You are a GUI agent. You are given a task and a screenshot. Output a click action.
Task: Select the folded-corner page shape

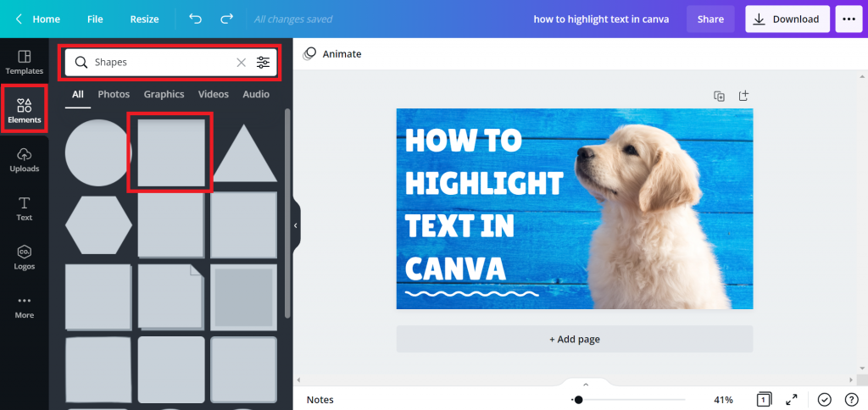coord(171,297)
